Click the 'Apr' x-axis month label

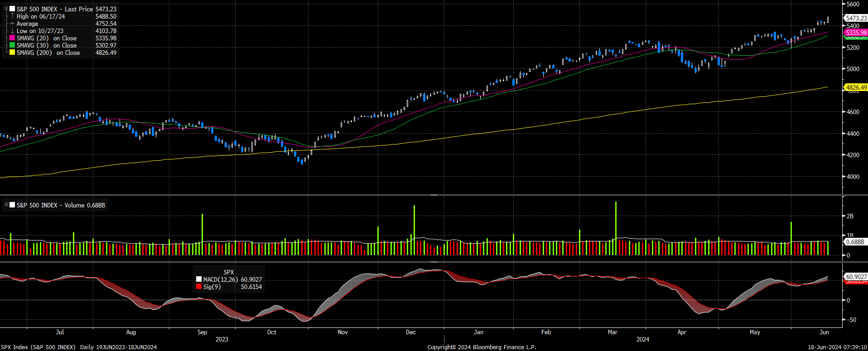pos(682,332)
